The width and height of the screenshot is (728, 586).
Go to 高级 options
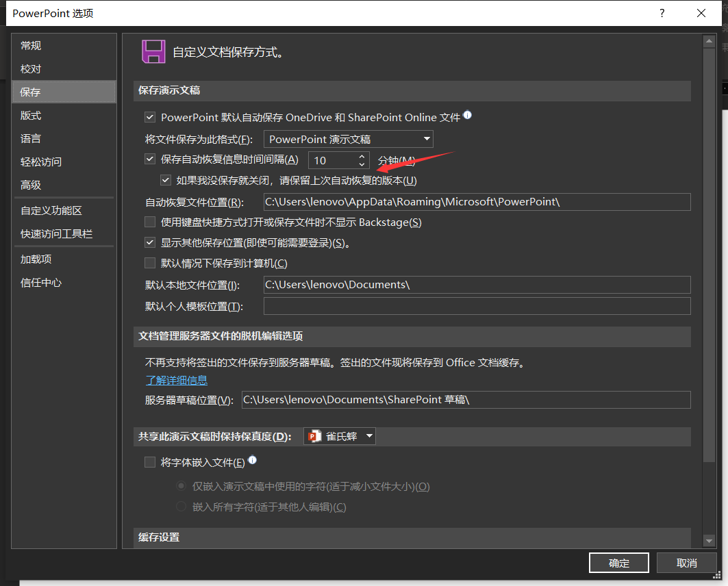64,185
